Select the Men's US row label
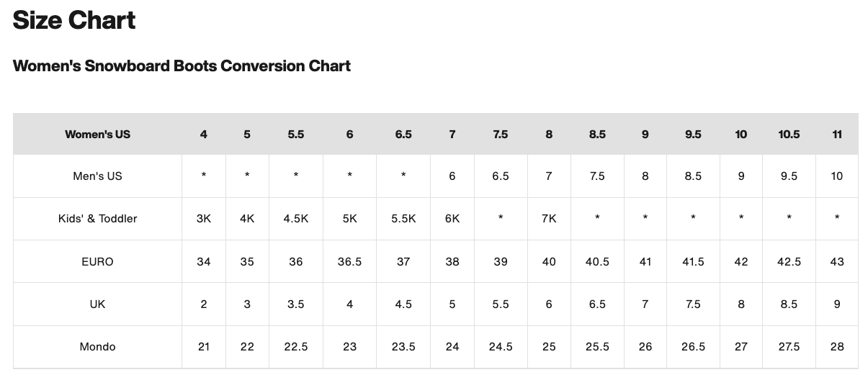 point(97,176)
